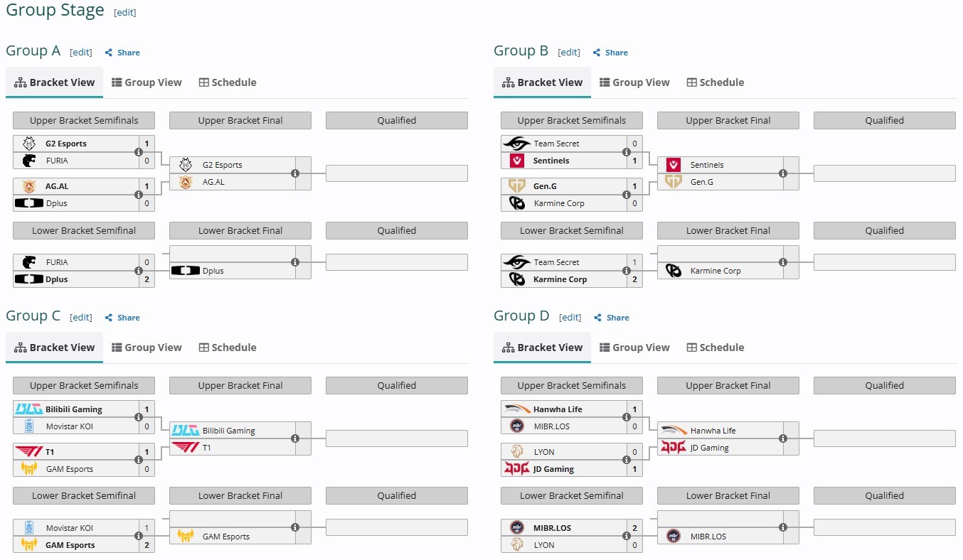Open match info icon for G2 vs FURIA

[139, 152]
